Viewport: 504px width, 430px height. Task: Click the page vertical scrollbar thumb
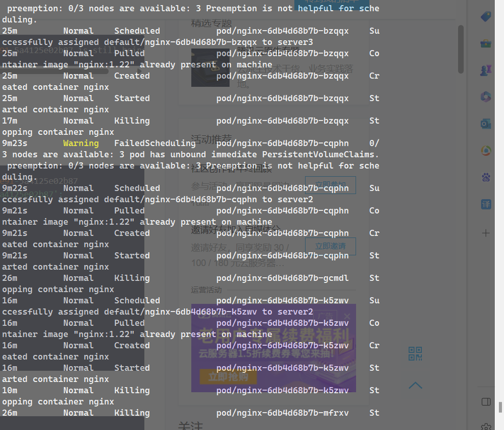tap(461, 49)
